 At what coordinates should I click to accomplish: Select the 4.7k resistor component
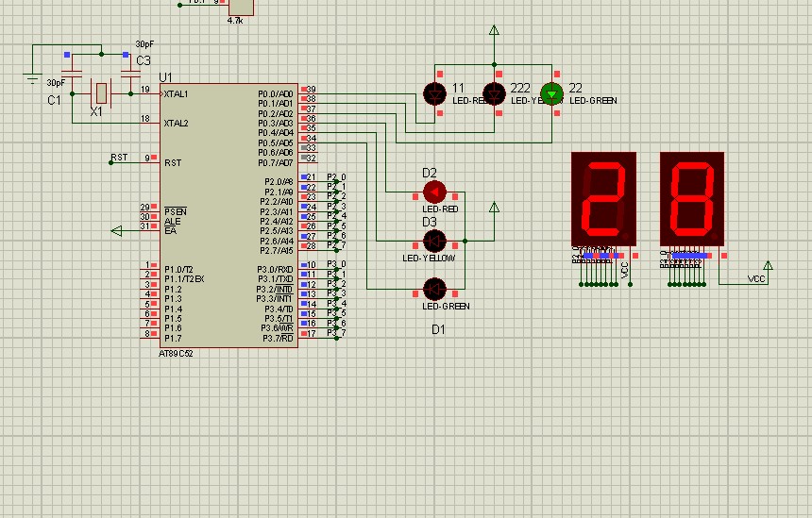(x=242, y=8)
